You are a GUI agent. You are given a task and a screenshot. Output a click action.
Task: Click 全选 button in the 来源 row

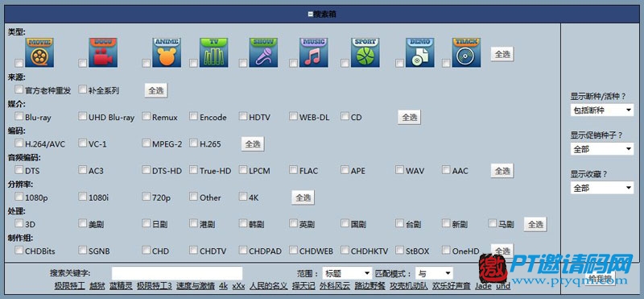[156, 91]
